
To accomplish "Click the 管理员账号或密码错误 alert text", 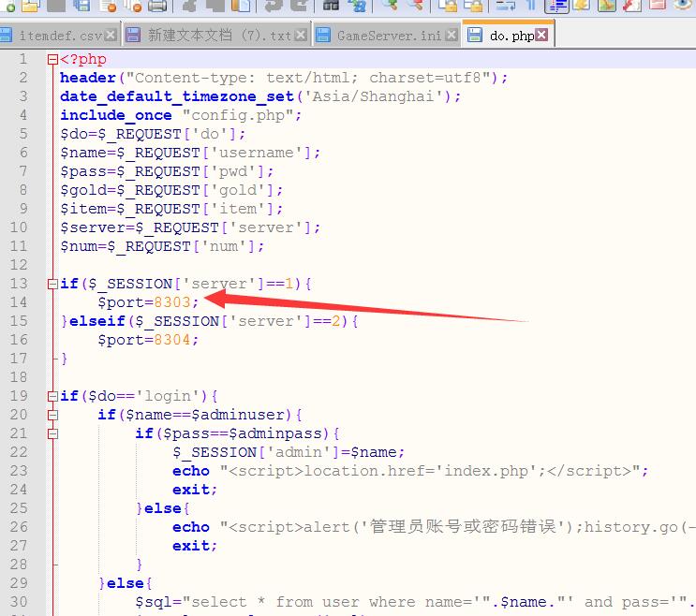I will pos(463,527).
